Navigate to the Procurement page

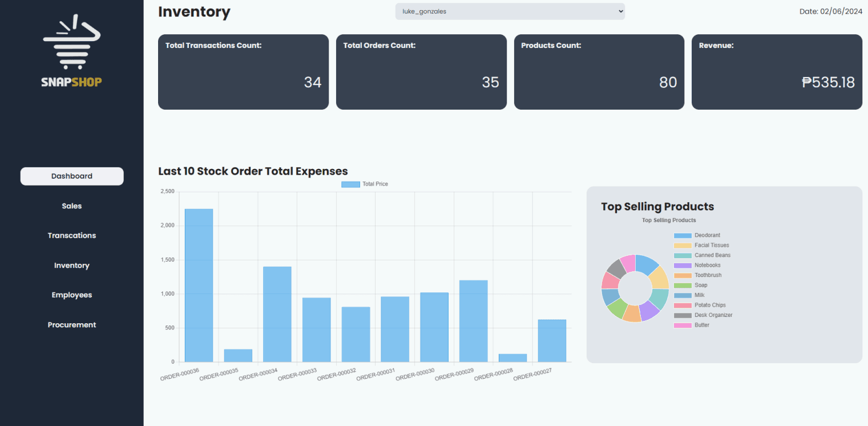coord(71,324)
